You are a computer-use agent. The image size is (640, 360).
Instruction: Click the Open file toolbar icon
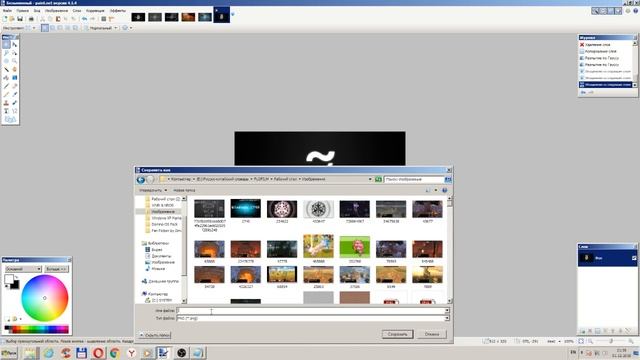coord(12,19)
